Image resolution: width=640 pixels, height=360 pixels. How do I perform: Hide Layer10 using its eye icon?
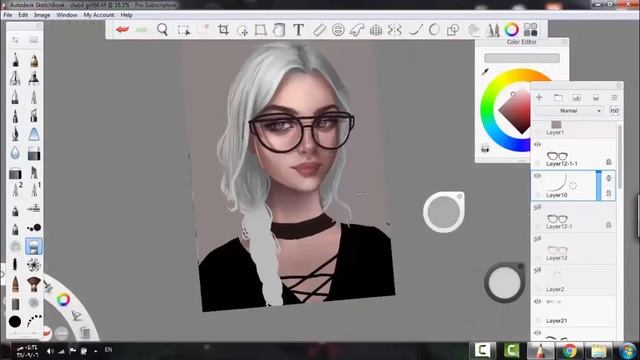point(538,176)
